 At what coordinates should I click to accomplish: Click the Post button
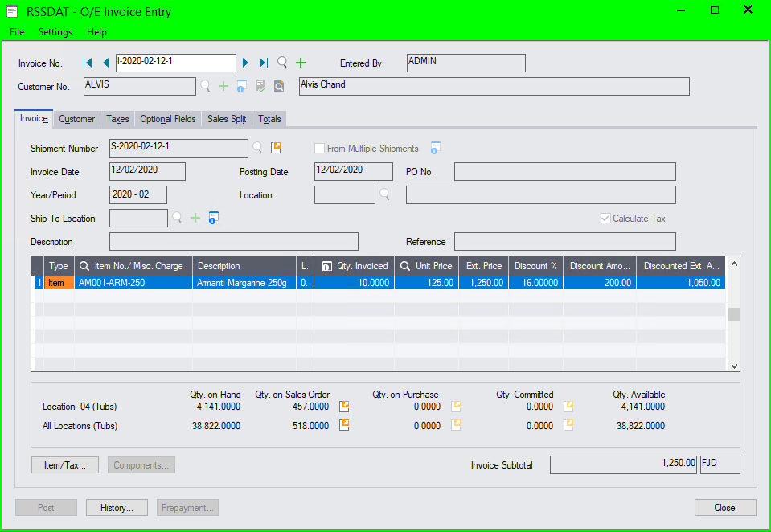[x=46, y=507]
